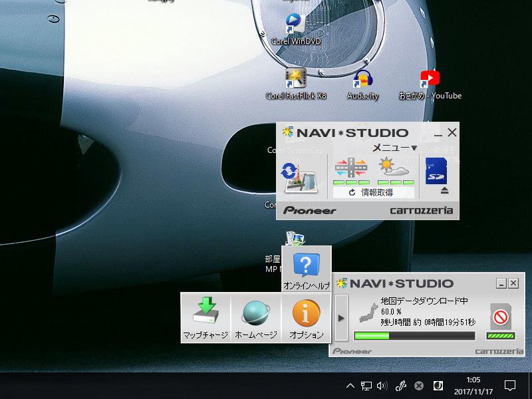This screenshot has height=399, width=532.
Task: Click the Pioneer logo in upper NAVI*STUDIO
Action: [x=309, y=211]
